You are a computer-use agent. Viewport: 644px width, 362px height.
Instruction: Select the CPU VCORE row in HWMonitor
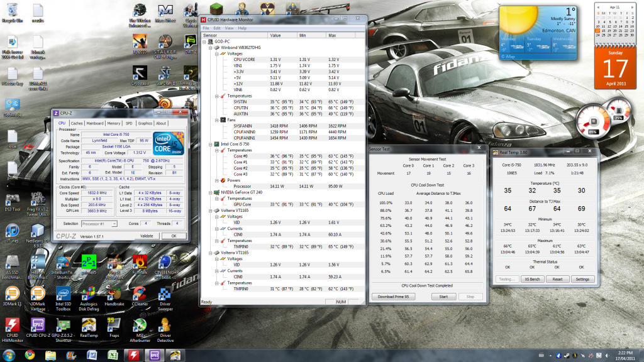coord(284,60)
